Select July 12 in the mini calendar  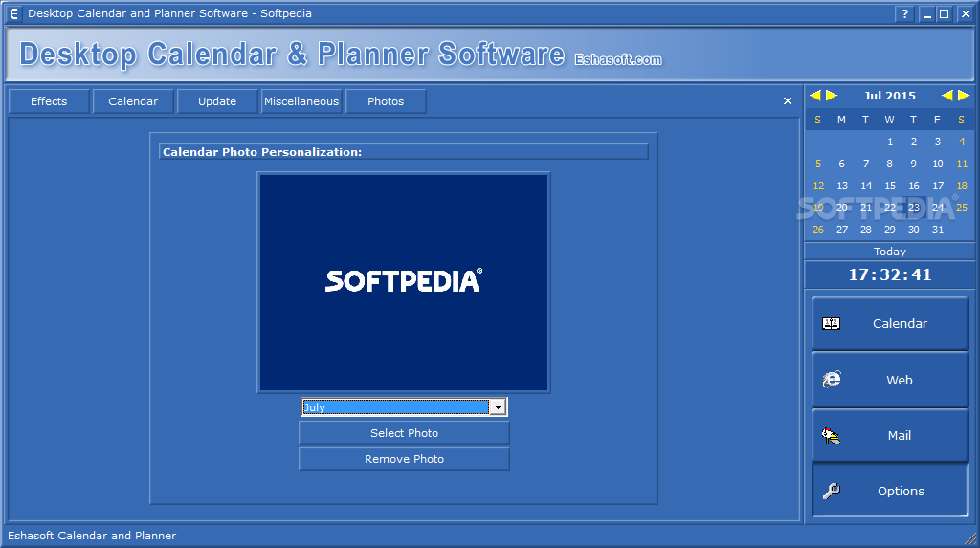[x=818, y=186]
